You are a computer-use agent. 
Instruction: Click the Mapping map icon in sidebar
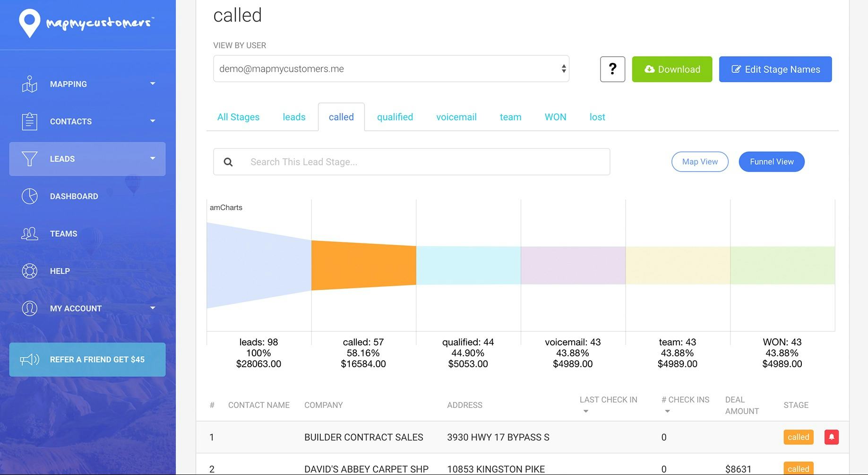click(29, 84)
